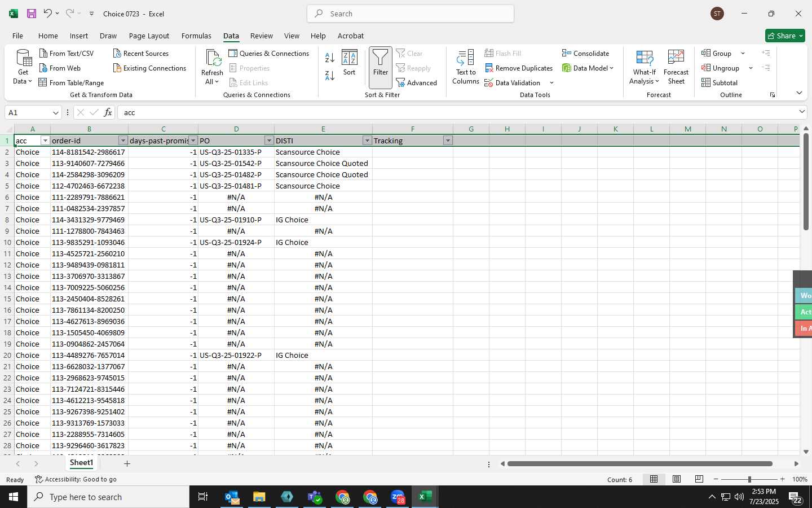This screenshot has height=508, width=812.
Task: Open the File menu
Action: click(x=17, y=36)
